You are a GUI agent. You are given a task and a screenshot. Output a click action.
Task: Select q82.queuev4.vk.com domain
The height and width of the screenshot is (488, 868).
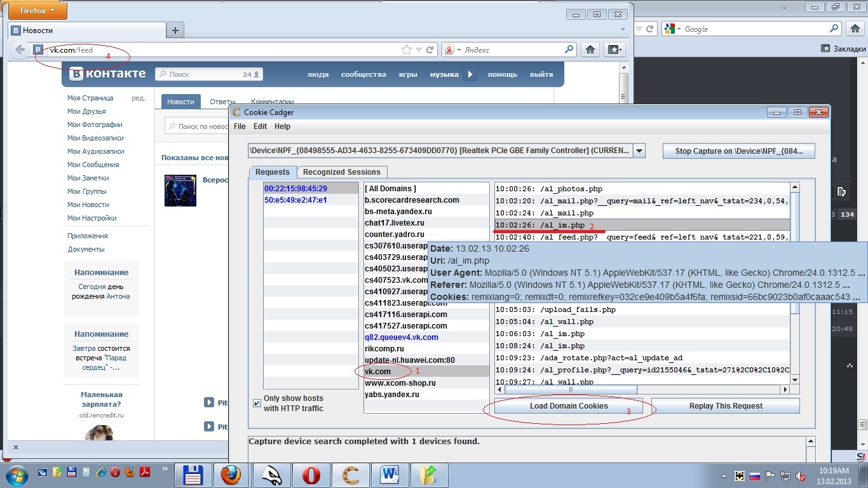[426, 337]
